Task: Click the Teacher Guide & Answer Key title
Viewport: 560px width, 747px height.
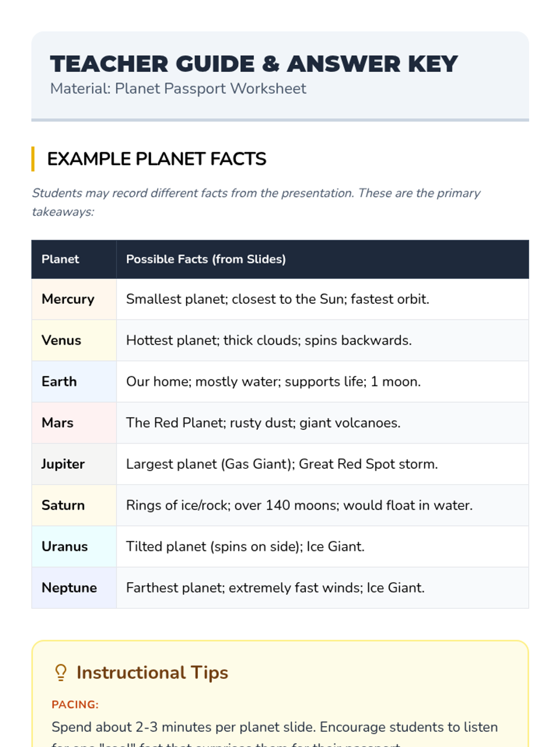Action: coord(254,64)
